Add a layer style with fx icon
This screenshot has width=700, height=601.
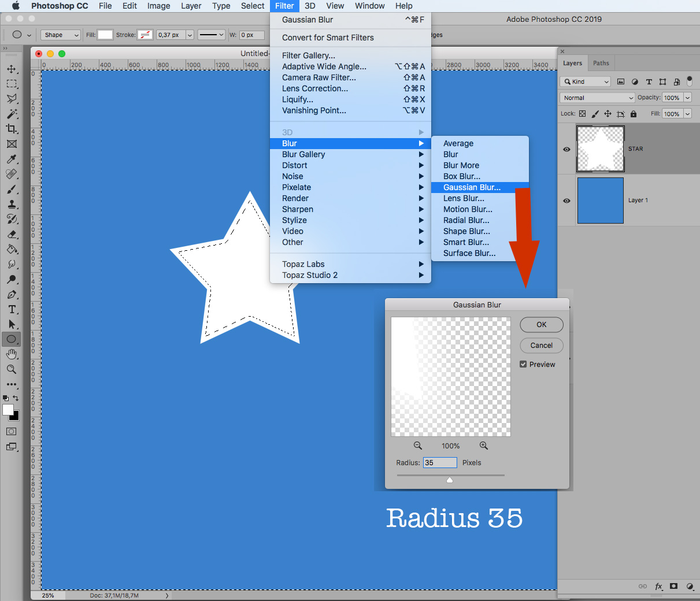point(658,586)
